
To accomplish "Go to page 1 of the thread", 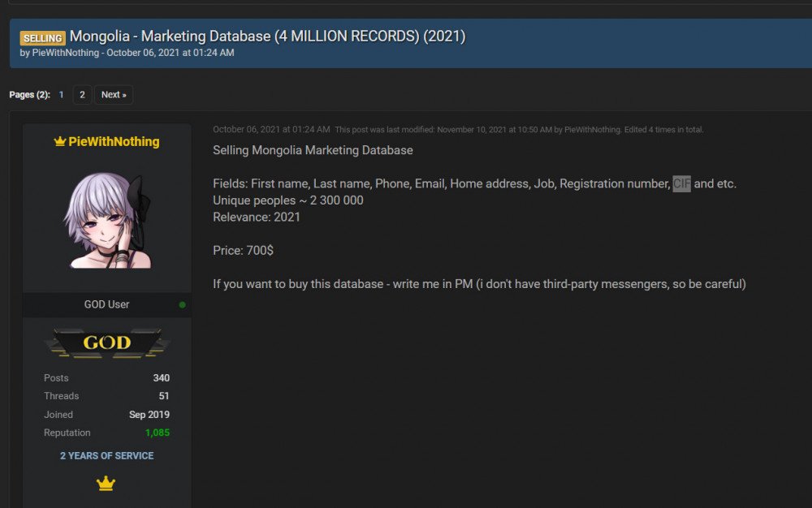I will coord(61,95).
